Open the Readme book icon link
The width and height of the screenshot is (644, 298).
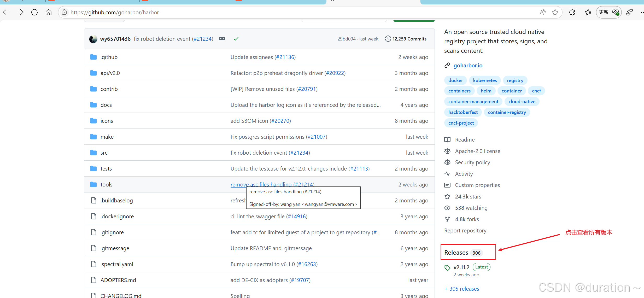pos(460,139)
